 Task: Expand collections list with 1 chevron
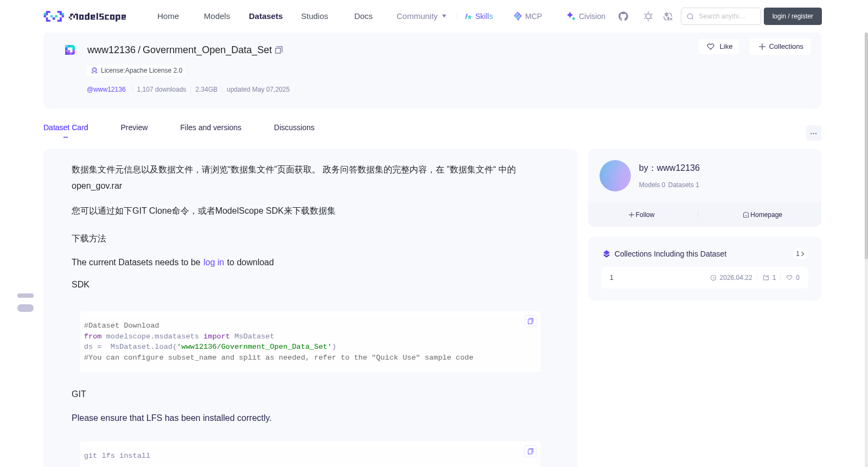[800, 254]
